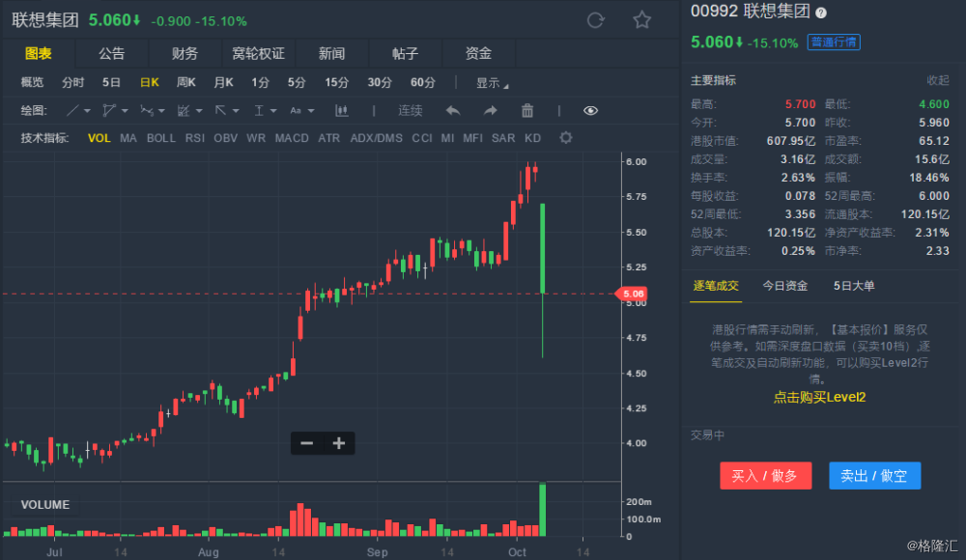Select the trend channel drawing tool
966x560 pixels.
tap(184, 111)
